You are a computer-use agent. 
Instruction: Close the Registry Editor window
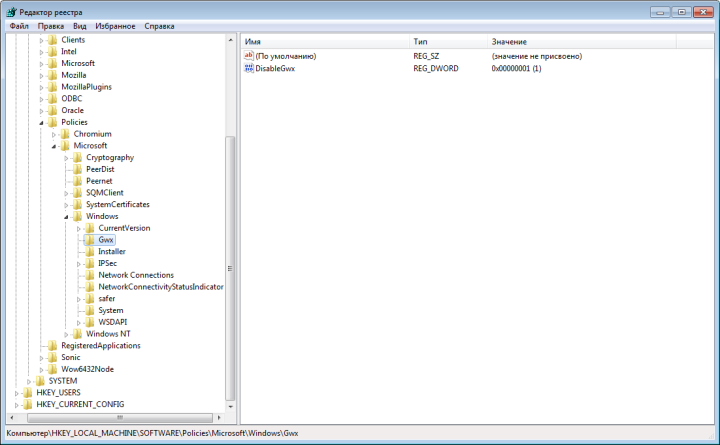tap(703, 12)
